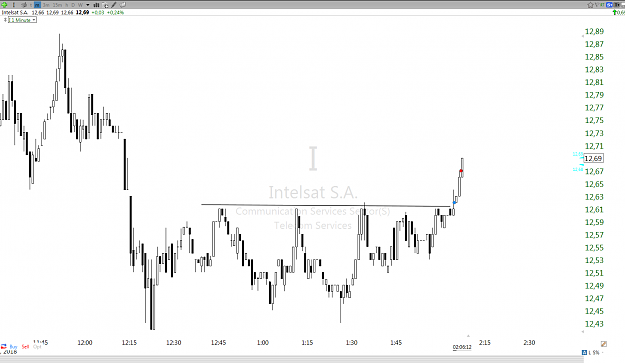
Task: Click the red Sell button
Action: 25,347
